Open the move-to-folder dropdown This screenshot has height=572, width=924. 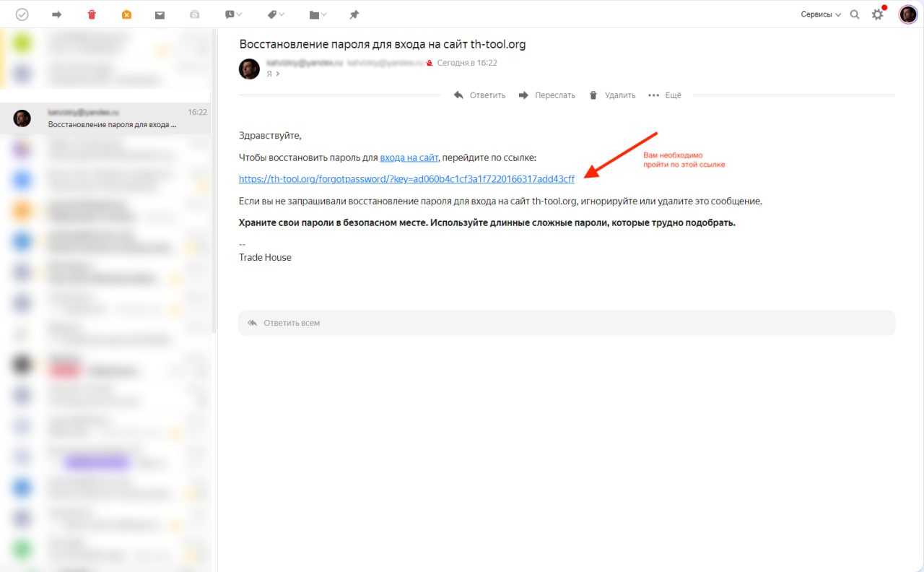(x=318, y=14)
